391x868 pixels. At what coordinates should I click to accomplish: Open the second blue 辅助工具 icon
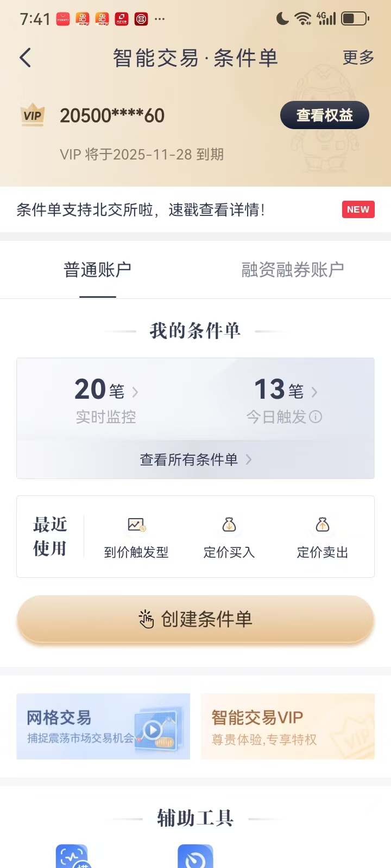(195, 857)
